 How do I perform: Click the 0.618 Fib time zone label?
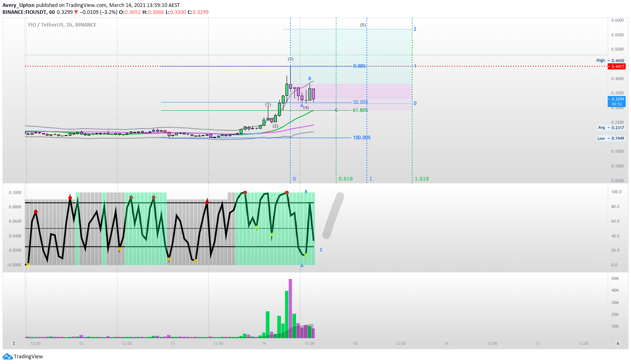(x=346, y=179)
